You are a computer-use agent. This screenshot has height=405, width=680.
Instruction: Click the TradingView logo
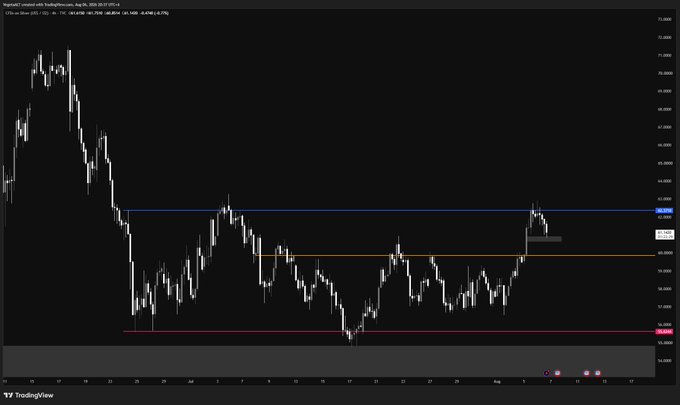[x=28, y=395]
